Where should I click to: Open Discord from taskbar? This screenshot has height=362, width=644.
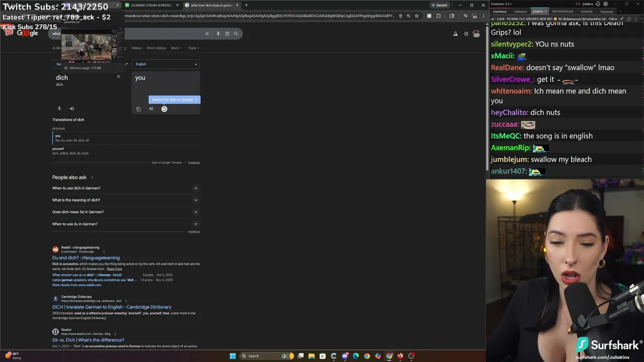[345, 356]
